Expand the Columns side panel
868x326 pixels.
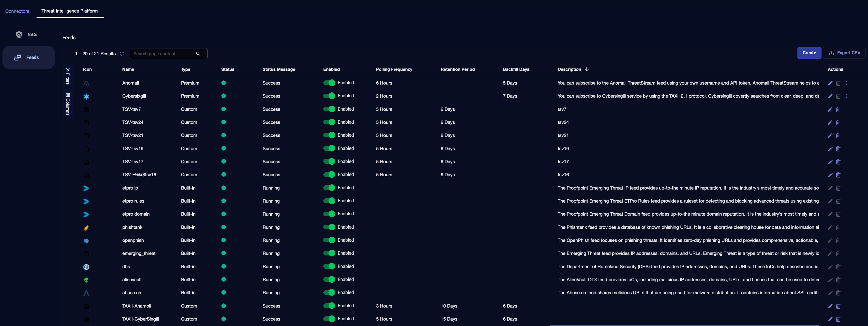tap(68, 104)
